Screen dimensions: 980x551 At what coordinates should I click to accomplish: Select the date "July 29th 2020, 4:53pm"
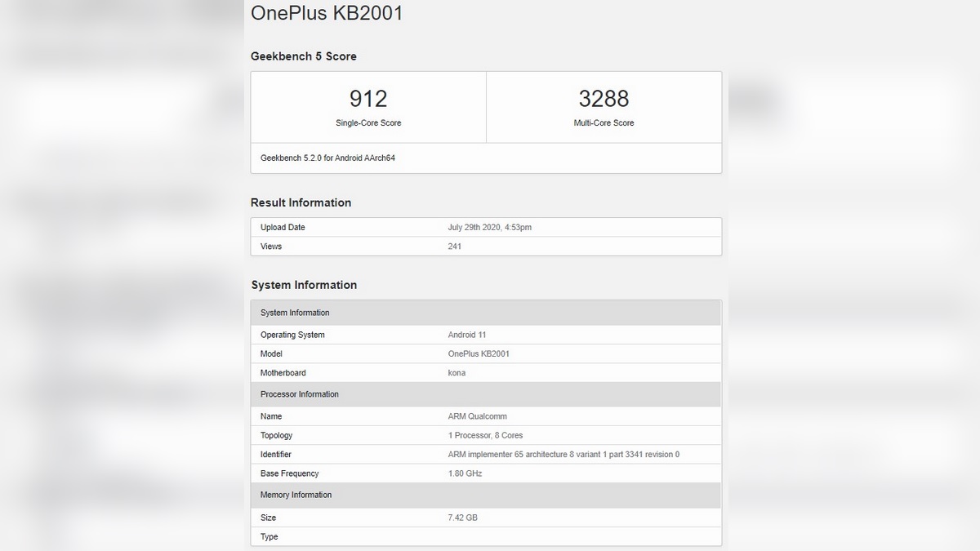point(490,228)
